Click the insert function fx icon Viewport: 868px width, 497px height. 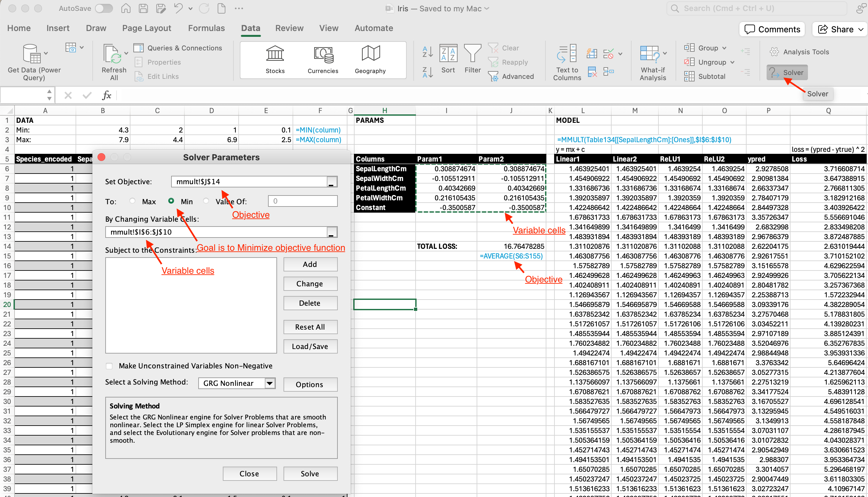107,95
